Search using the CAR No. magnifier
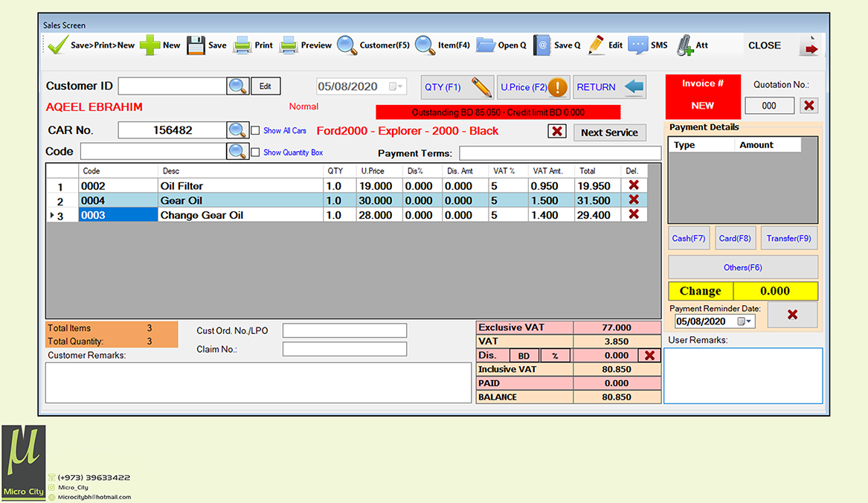Viewport: 868px width, 503px height. tap(238, 130)
